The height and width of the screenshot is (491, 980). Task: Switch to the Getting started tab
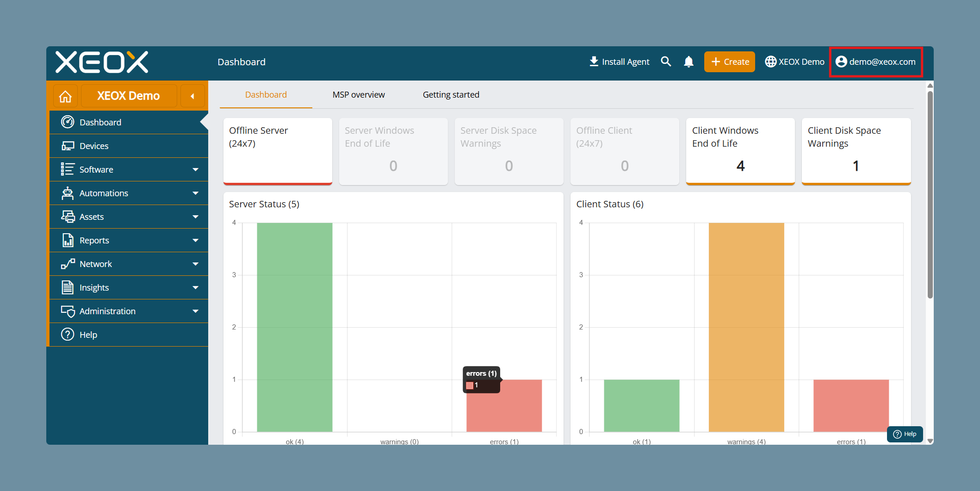[451, 94]
